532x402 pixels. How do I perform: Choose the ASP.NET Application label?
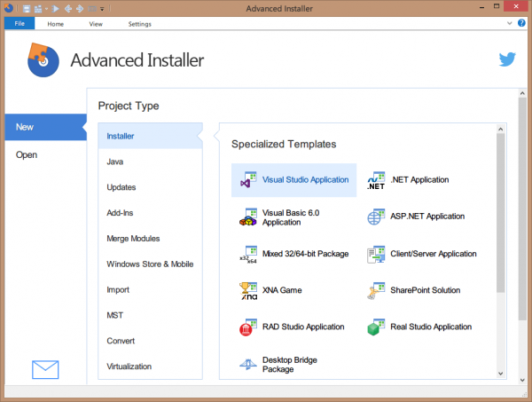tap(427, 217)
